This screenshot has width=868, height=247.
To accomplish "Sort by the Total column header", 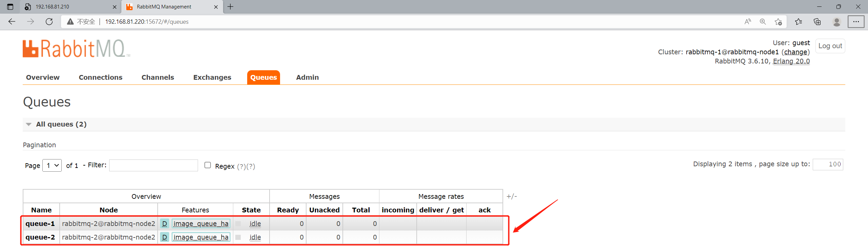I will click(361, 210).
